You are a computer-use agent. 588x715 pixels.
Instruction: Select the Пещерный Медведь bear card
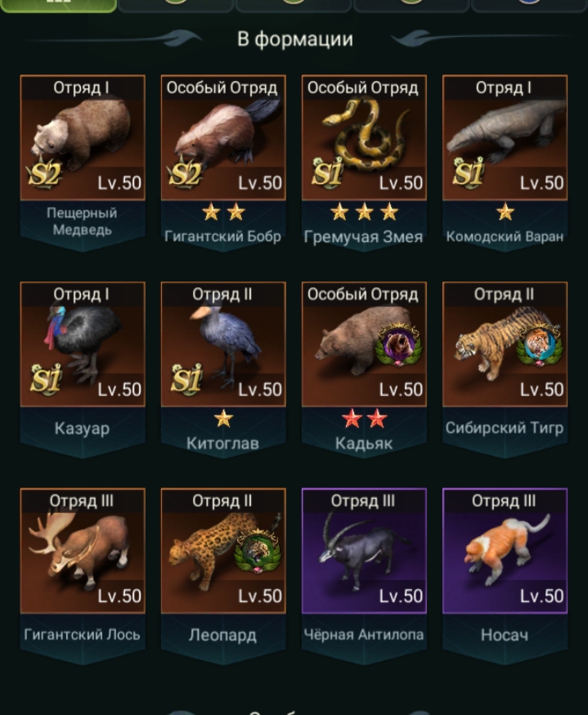[x=83, y=137]
